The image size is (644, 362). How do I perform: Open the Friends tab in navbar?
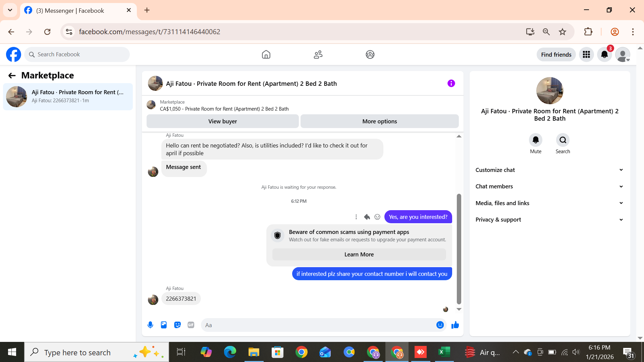tap(318, 54)
